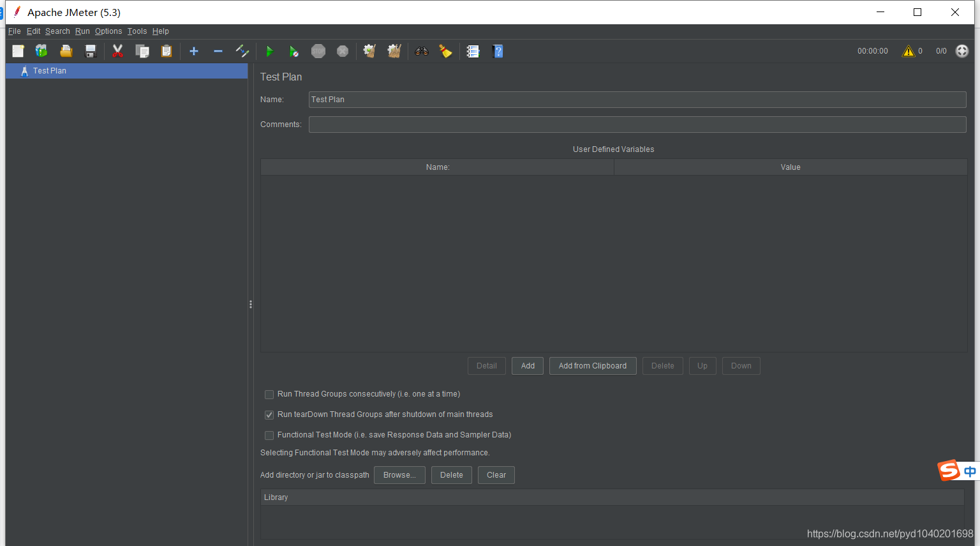Click the Clear All results icon

click(394, 51)
